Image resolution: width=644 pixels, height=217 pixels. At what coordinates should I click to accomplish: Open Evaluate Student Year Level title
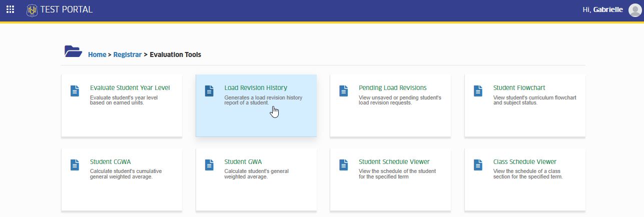pyautogui.click(x=130, y=88)
